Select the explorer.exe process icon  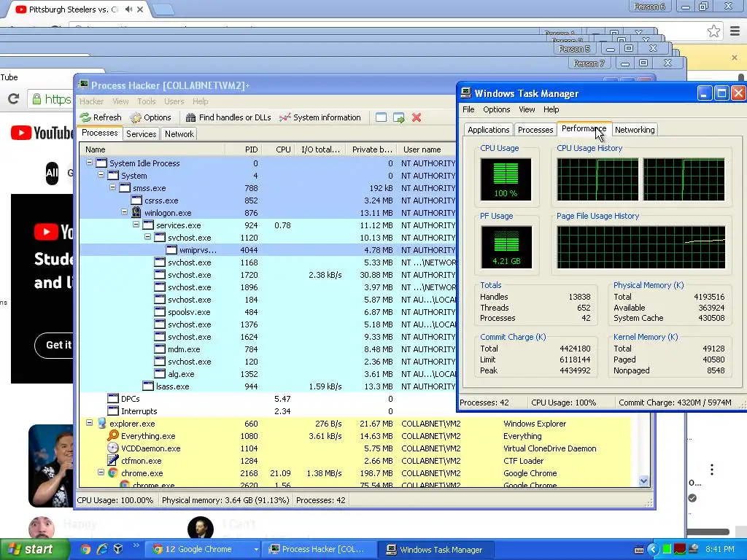pos(101,424)
